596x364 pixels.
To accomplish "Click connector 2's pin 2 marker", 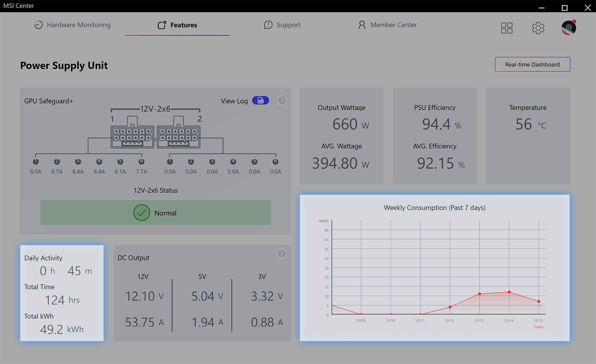I will point(191,162).
